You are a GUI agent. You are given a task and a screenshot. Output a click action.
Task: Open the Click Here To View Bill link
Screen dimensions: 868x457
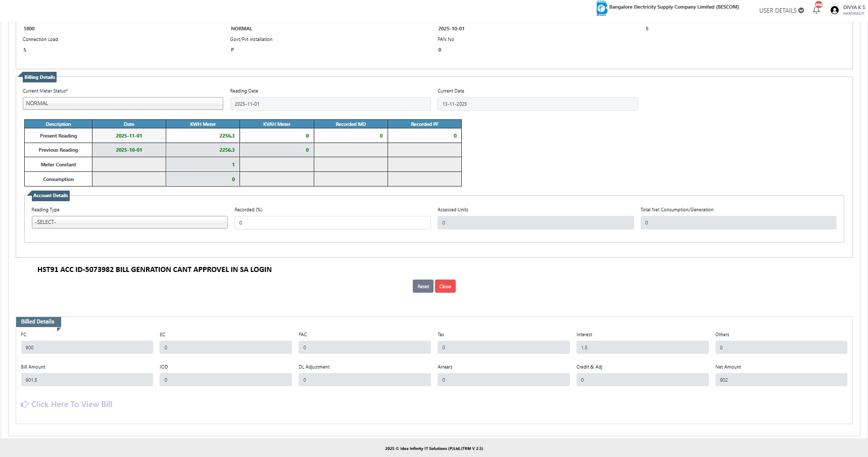[x=72, y=404]
